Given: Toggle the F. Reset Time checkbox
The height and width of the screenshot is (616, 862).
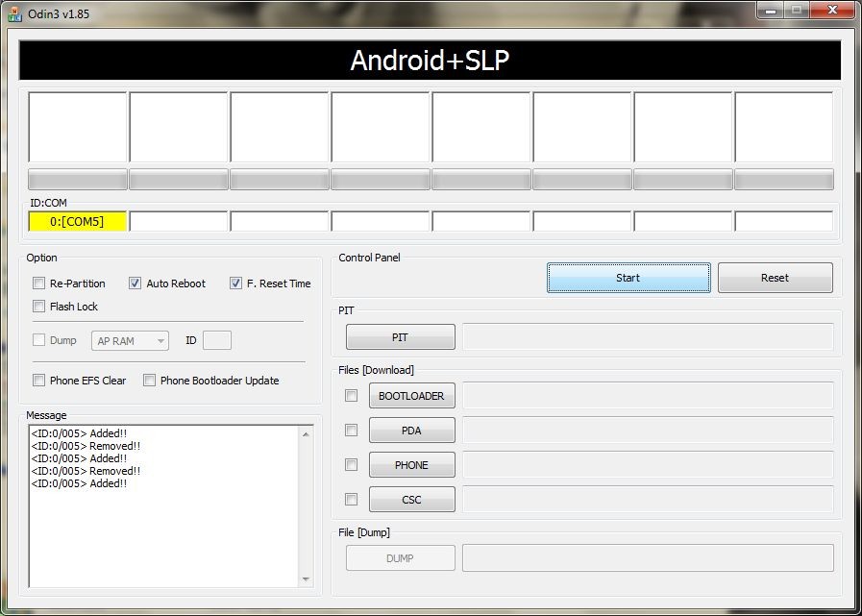Looking at the screenshot, I should pyautogui.click(x=236, y=283).
